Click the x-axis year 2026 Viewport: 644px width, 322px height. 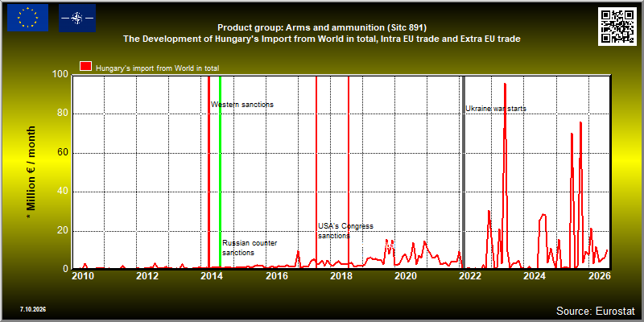[600, 275]
